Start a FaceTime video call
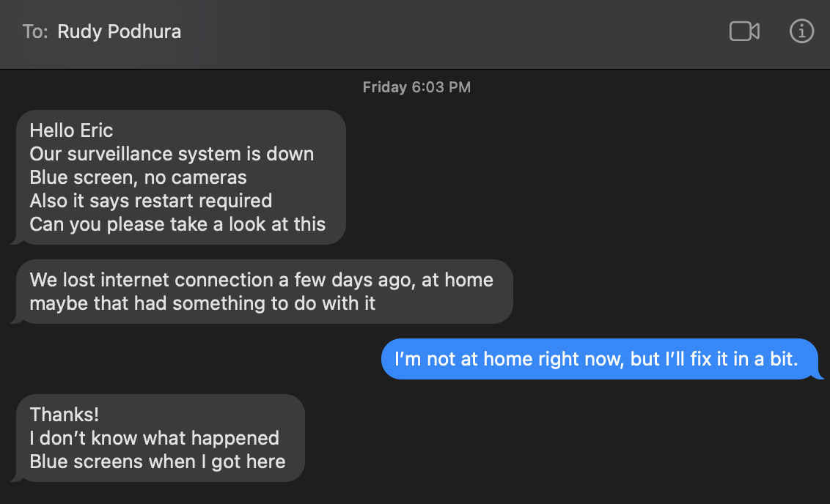This screenshot has width=830, height=504. pos(744,31)
